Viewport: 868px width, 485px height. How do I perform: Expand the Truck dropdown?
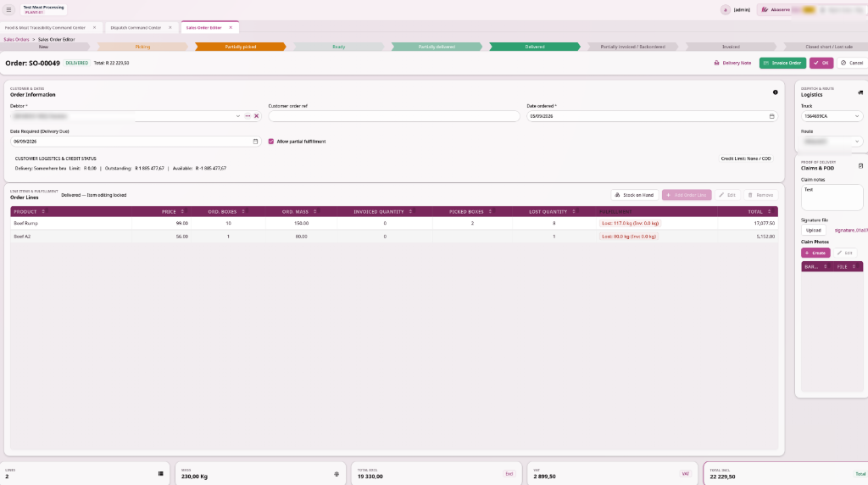click(831, 116)
